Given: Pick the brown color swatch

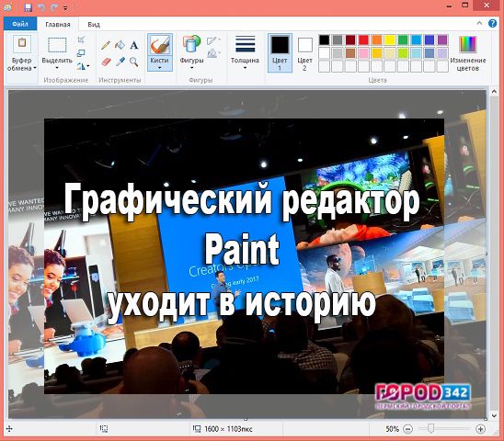Looking at the screenshot, I should tap(350, 53).
